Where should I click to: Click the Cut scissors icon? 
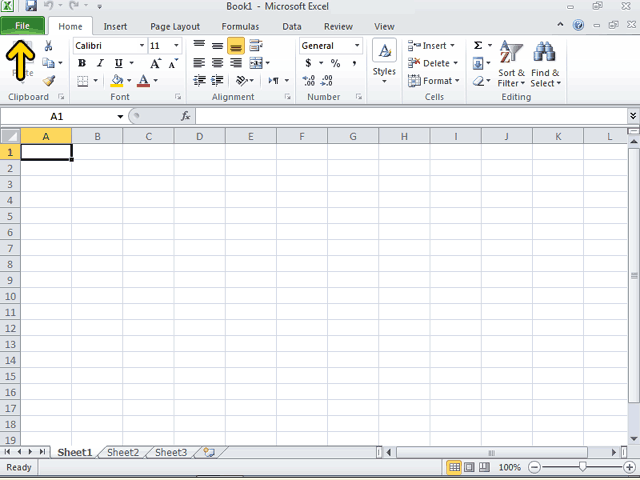48,45
